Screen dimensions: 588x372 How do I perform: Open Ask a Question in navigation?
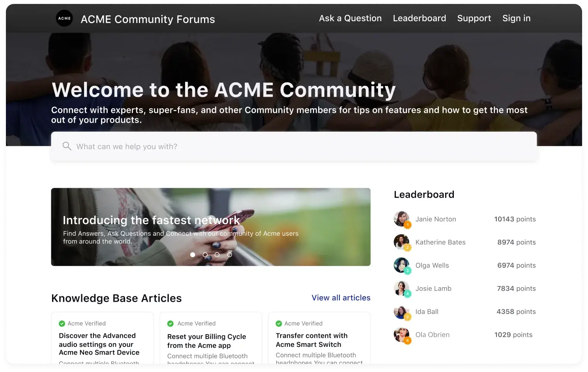350,18
